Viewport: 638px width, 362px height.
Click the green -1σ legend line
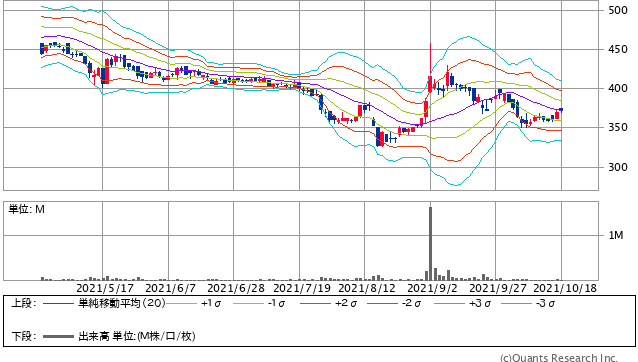pos(248,303)
